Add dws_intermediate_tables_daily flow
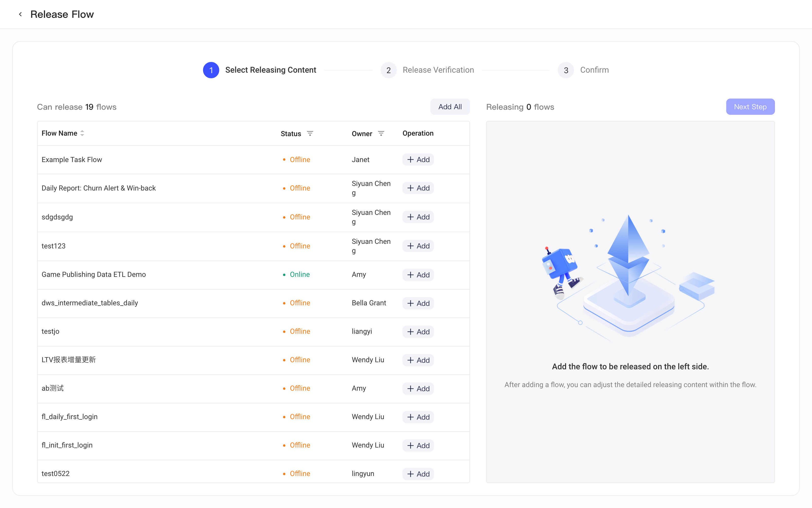 418,303
